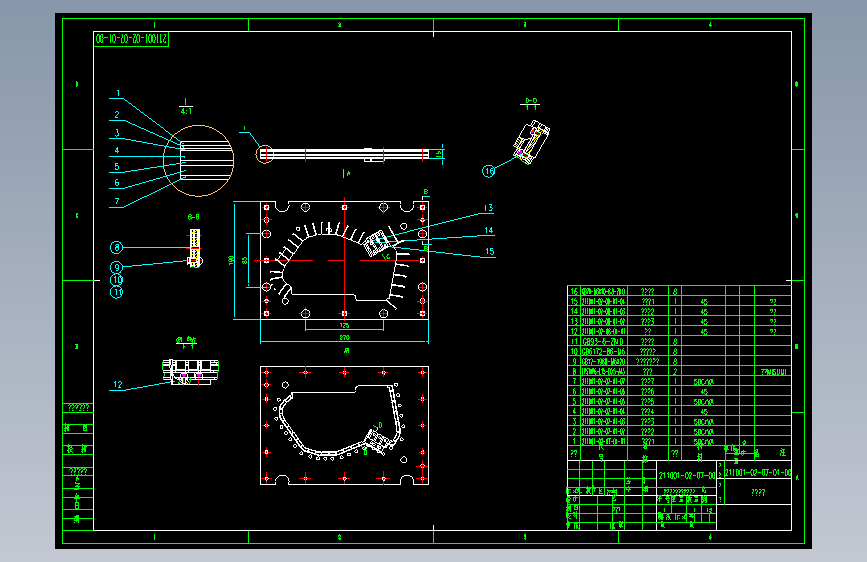Select the 270 width dimension text

coord(344,337)
